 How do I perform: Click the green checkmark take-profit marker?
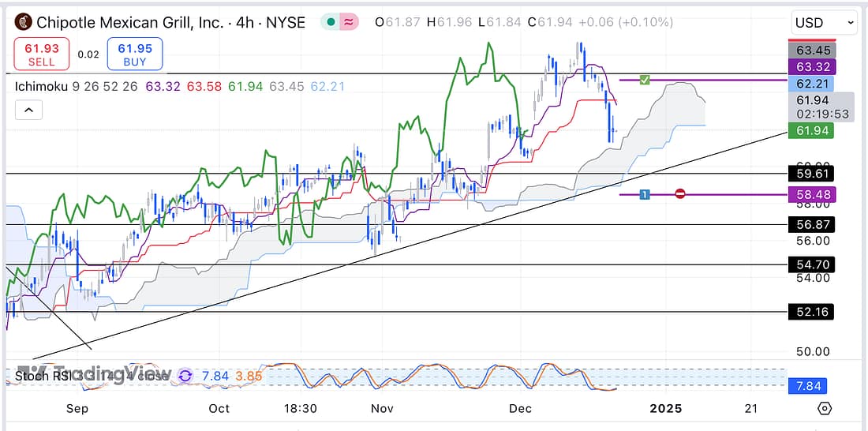645,80
